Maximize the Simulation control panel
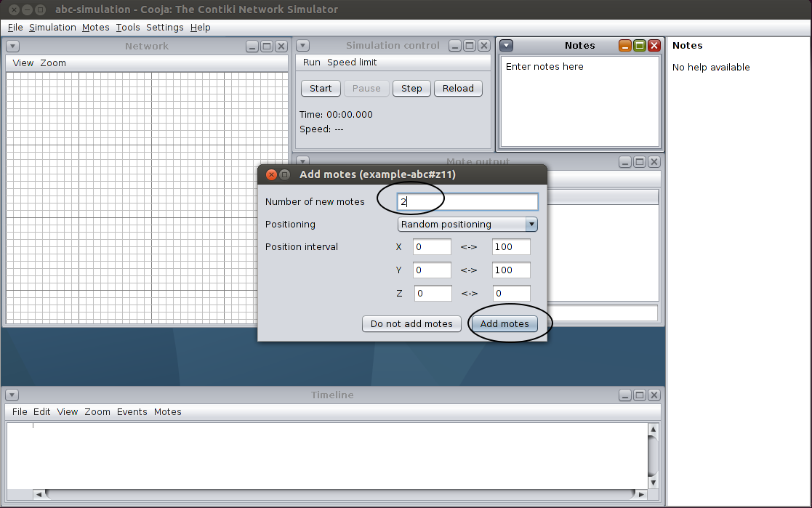Screen dimensions: 812x508 click(x=470, y=46)
